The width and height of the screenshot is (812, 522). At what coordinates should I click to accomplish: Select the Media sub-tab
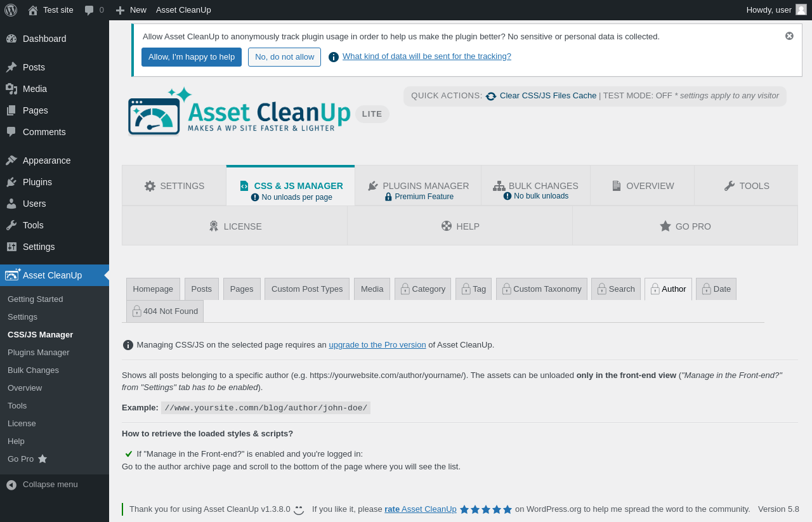(x=372, y=289)
